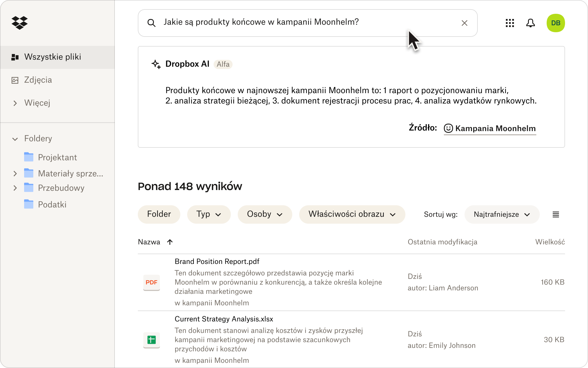Image resolution: width=588 pixels, height=368 pixels.
Task: Sort by Ostatnia modyfikacja column
Action: [x=442, y=242]
